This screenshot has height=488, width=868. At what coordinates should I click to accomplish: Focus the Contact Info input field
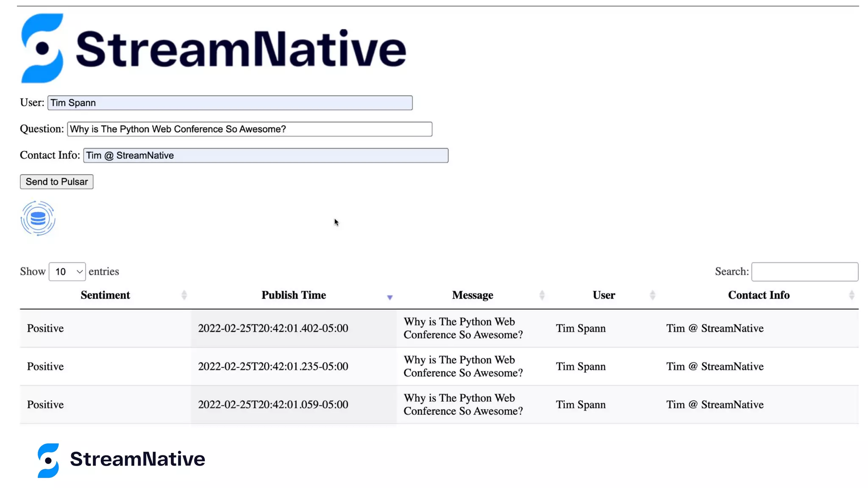[266, 155]
